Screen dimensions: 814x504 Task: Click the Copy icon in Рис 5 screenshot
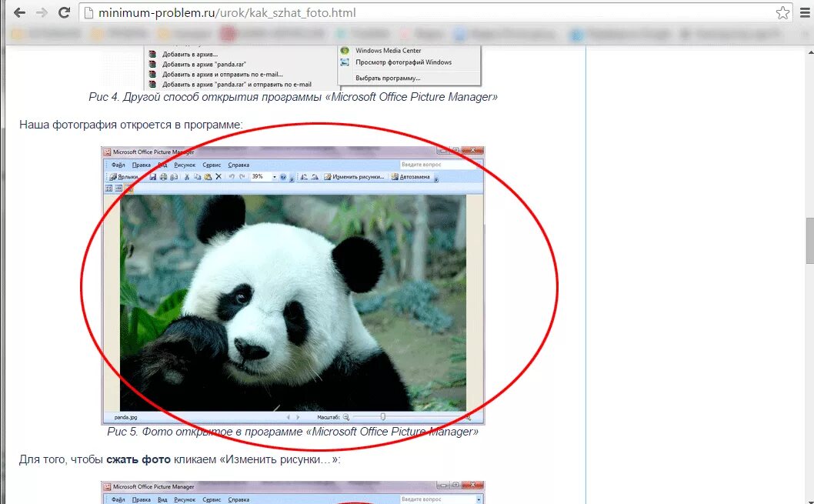pyautogui.click(x=197, y=177)
